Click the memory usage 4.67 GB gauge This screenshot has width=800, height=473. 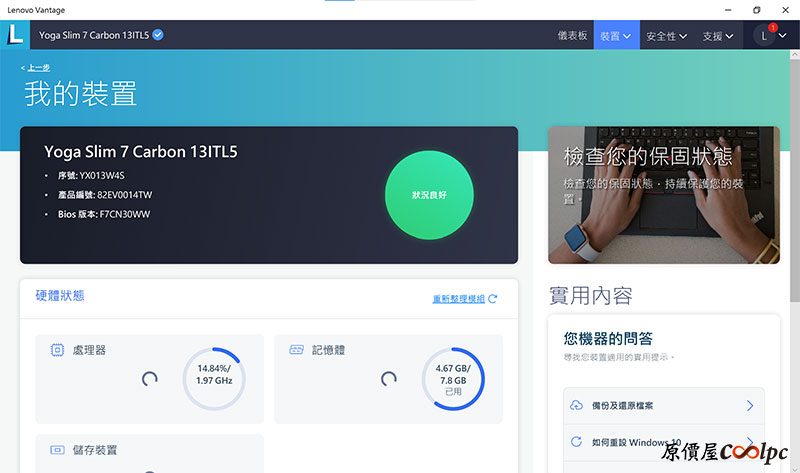[453, 379]
